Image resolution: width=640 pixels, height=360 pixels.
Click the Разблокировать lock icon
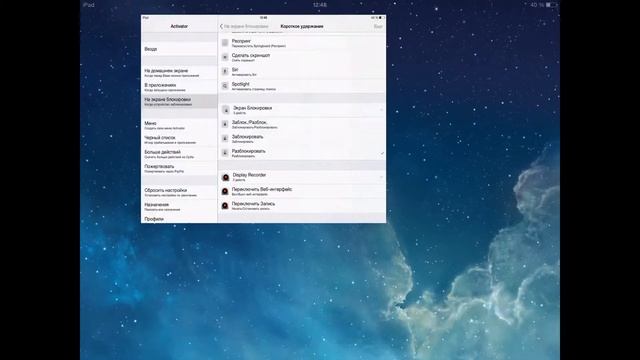(x=225, y=153)
